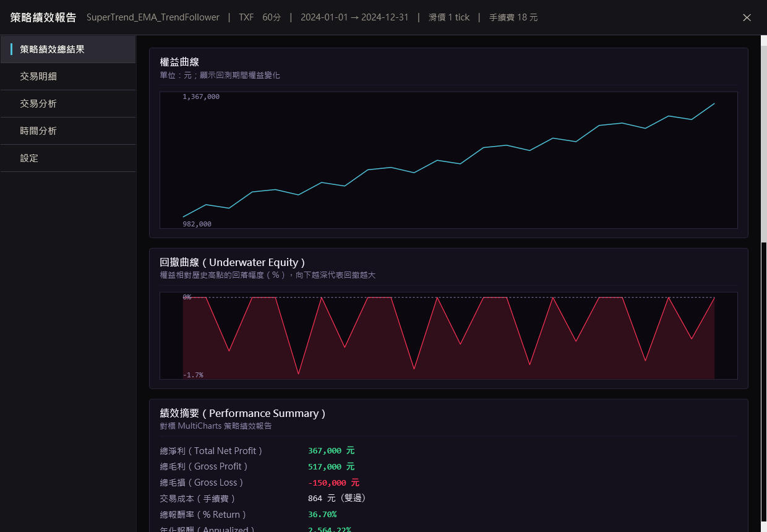This screenshot has height=532, width=767.
Task: Switch to the 時間分析 sidebar tab
Action: pos(68,131)
